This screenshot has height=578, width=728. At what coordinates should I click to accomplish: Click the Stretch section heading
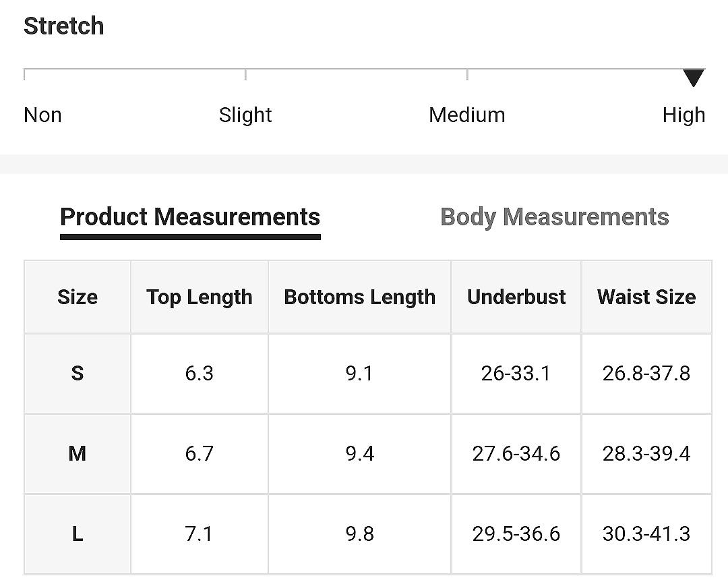[63, 26]
